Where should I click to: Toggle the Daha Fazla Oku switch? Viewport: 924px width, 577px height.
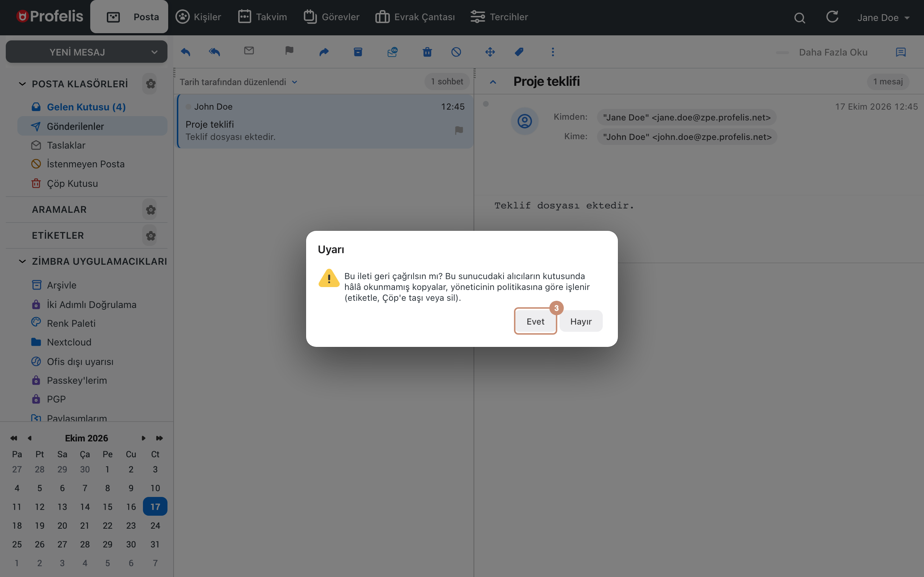[783, 52]
